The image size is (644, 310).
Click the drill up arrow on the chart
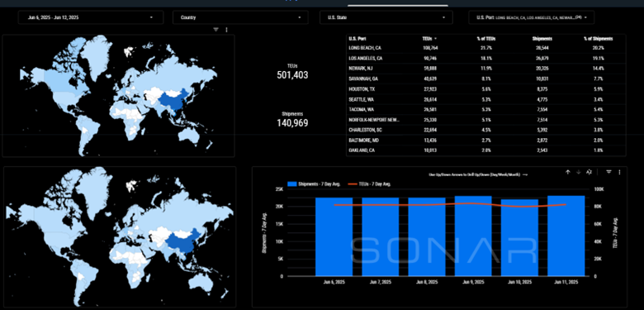(x=567, y=172)
